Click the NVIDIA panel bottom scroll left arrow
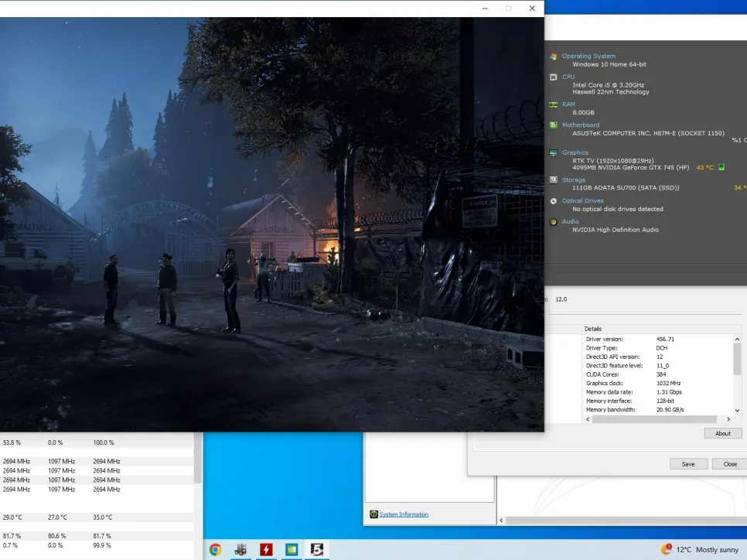Screen dimensions: 747x560 pyautogui.click(x=500, y=520)
